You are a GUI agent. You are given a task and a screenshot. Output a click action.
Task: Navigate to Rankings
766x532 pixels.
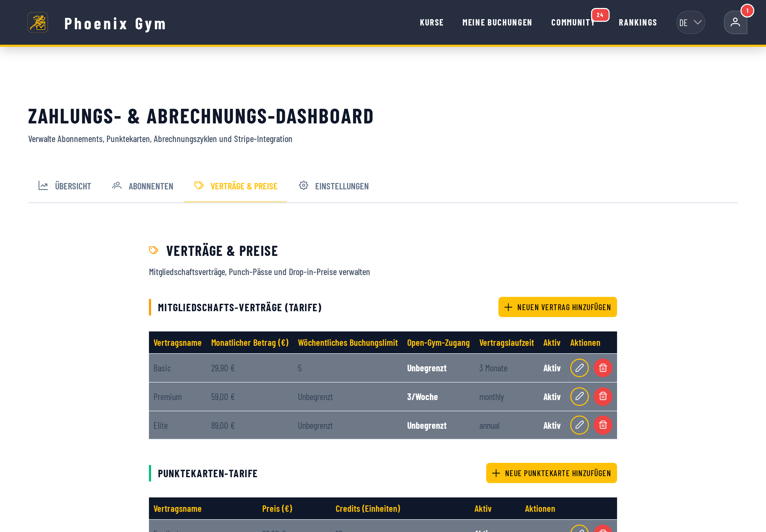click(638, 22)
